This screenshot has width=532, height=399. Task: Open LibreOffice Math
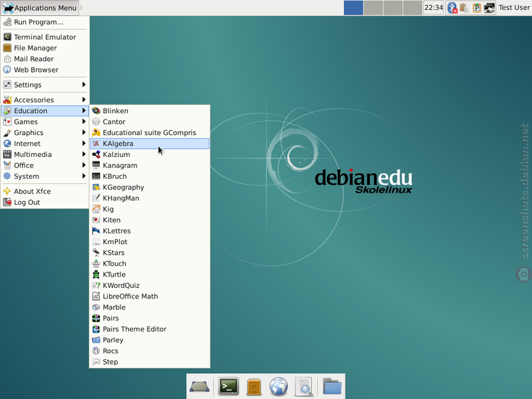click(150, 296)
